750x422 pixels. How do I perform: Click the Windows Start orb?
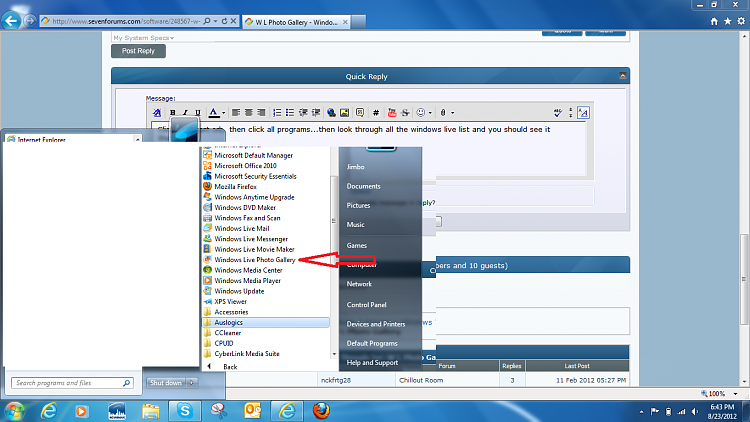(x=14, y=411)
